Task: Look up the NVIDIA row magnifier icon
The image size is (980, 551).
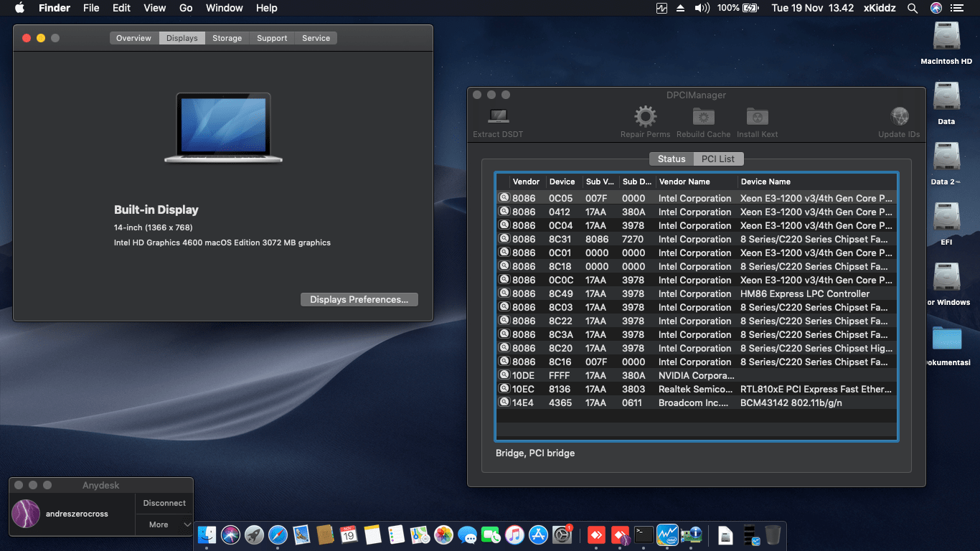Action: [x=504, y=375]
